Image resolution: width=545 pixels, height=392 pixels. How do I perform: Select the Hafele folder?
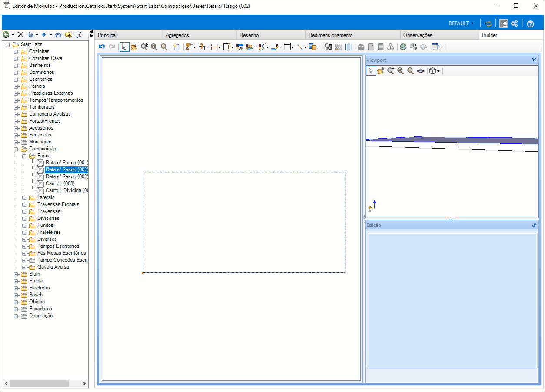[36, 281]
